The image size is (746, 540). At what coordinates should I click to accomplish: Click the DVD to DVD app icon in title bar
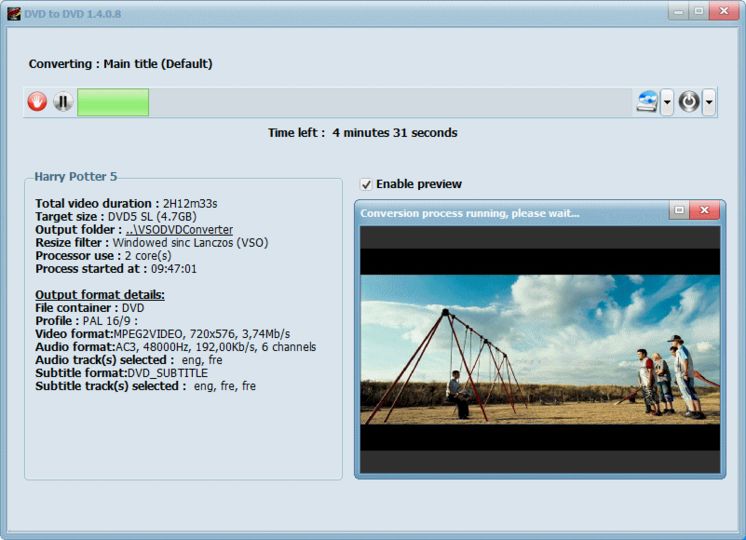13,13
